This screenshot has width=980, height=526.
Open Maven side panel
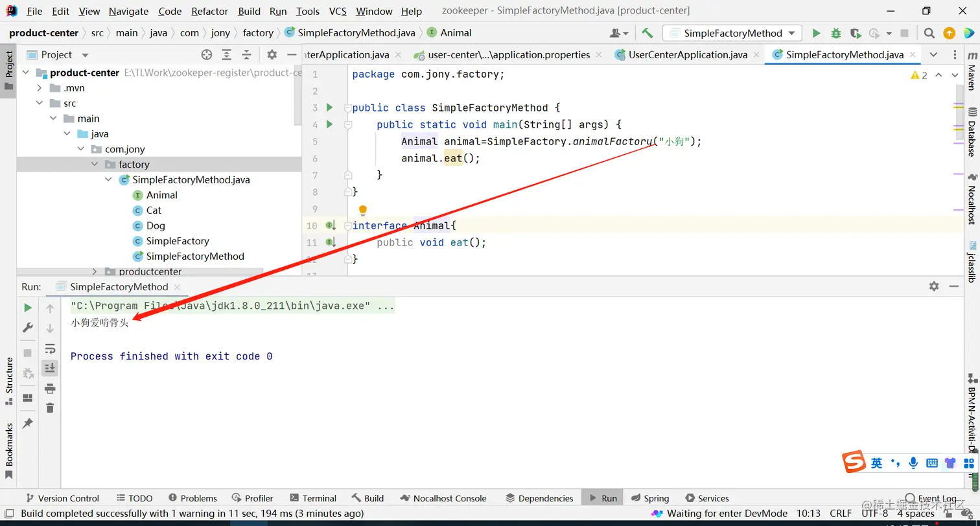(x=971, y=71)
